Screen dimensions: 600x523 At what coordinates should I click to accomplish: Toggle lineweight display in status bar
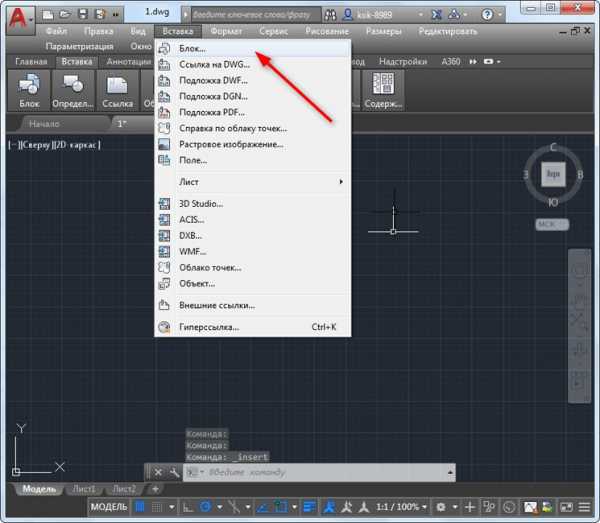pyautogui.click(x=309, y=507)
